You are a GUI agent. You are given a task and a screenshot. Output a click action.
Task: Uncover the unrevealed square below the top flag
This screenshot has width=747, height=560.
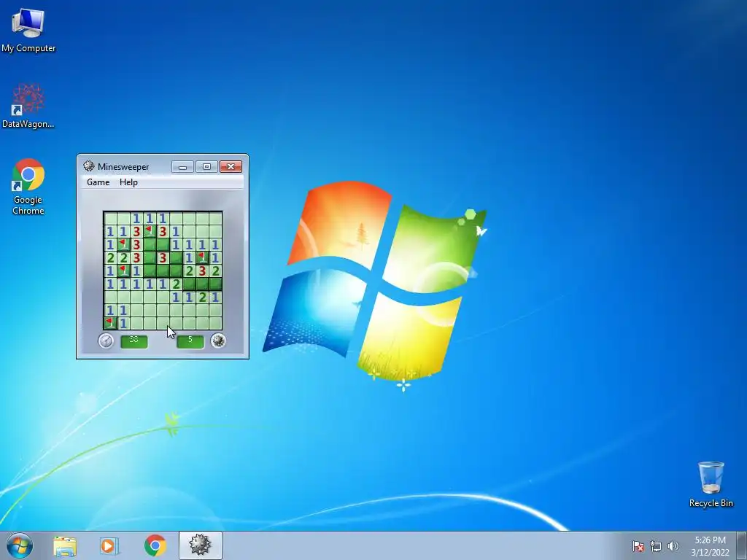click(150, 245)
